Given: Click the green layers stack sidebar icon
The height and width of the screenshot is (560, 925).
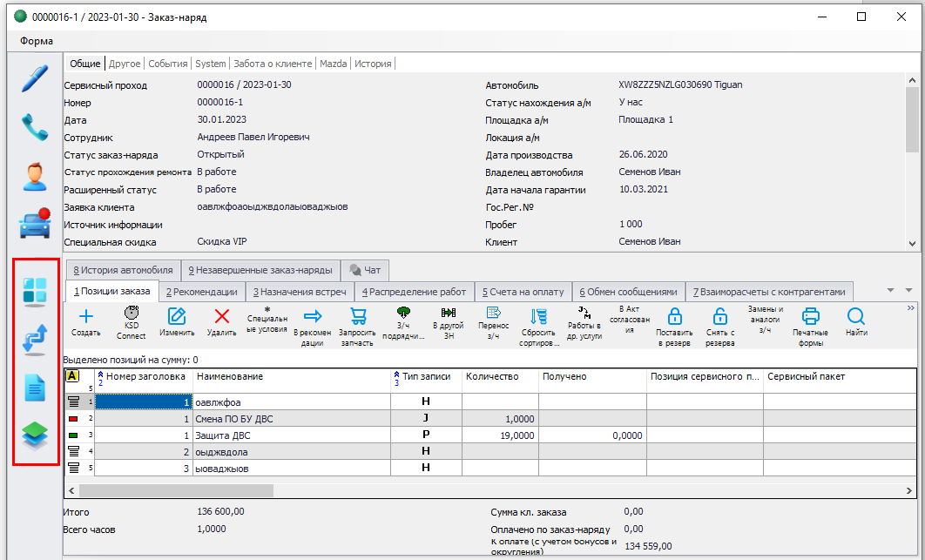Looking at the screenshot, I should point(35,436).
